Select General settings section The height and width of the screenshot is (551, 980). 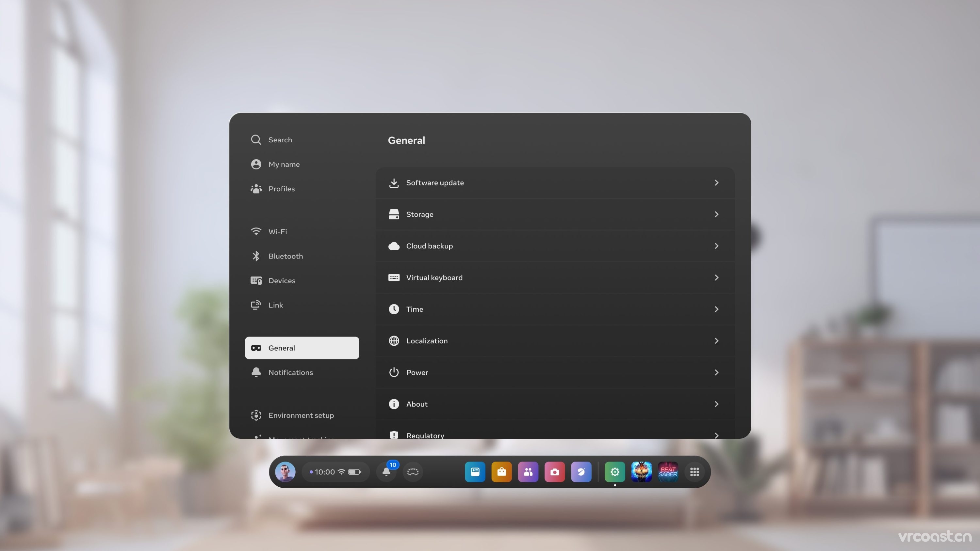pyautogui.click(x=302, y=348)
